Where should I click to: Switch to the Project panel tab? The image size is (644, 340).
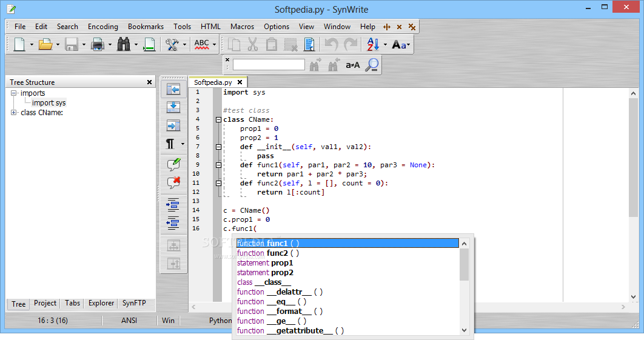coord(45,303)
